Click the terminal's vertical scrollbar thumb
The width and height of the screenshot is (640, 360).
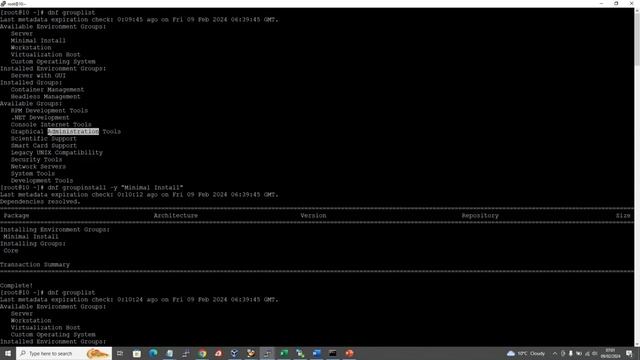click(637, 38)
